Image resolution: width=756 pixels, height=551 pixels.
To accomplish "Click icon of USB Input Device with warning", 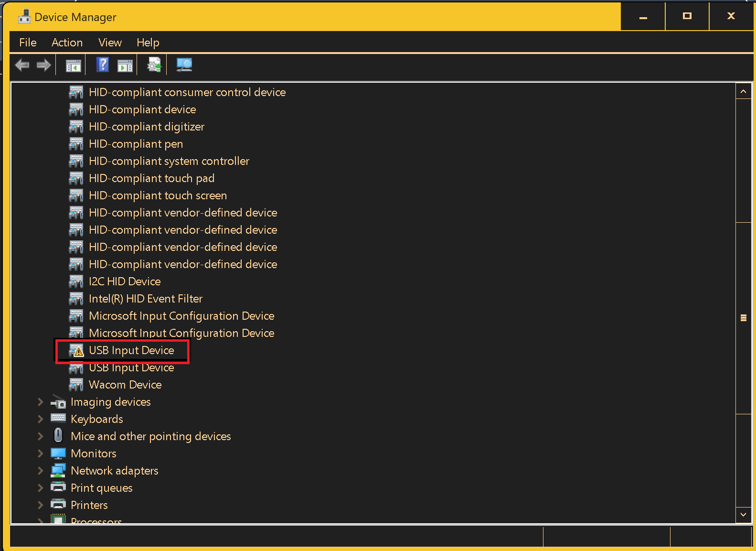I will pos(76,350).
